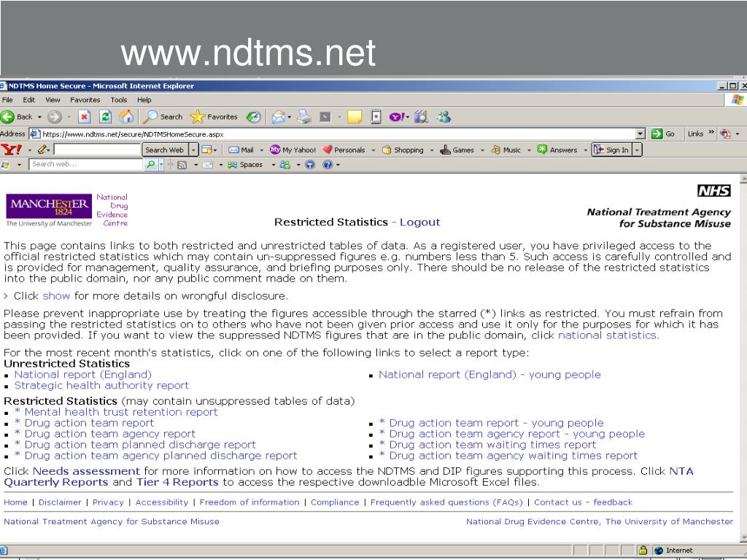
Task: Expand the Mail button dropdown arrow
Action: [262, 150]
